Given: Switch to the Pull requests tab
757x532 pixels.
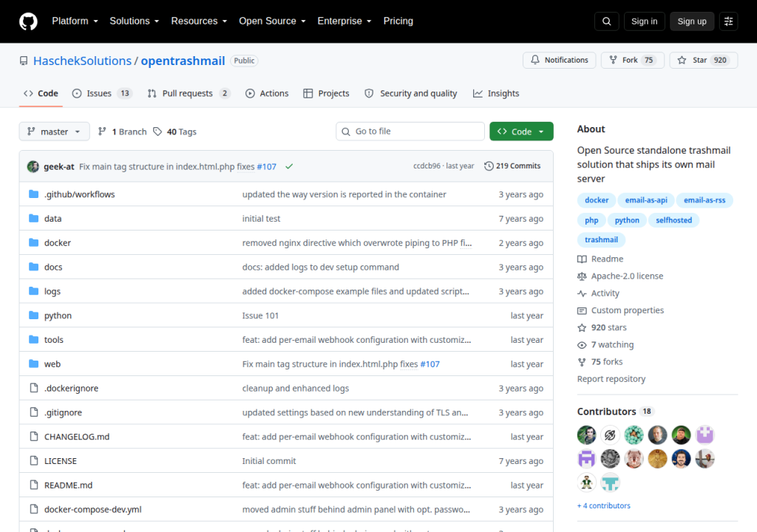Looking at the screenshot, I should click(189, 93).
